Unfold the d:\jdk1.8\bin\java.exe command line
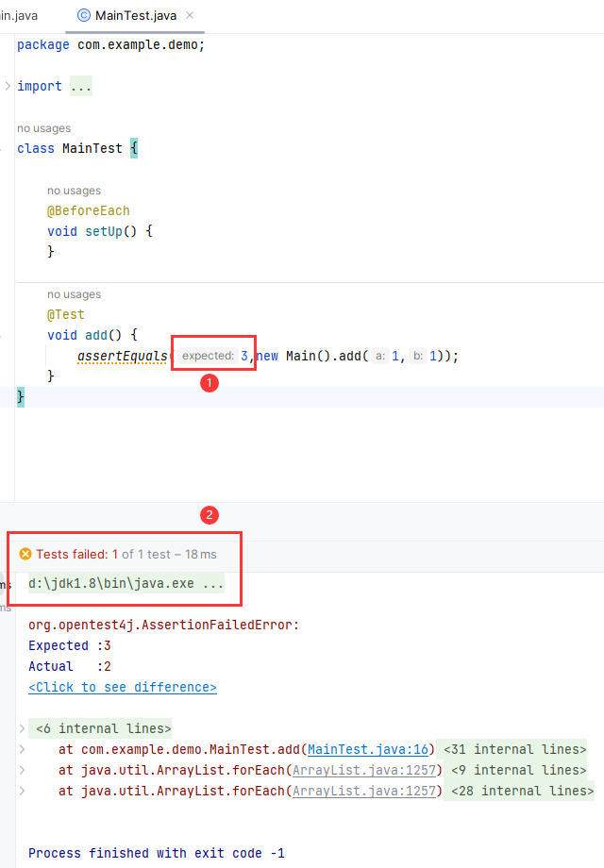Image resolution: width=604 pixels, height=868 pixels. 126,583
